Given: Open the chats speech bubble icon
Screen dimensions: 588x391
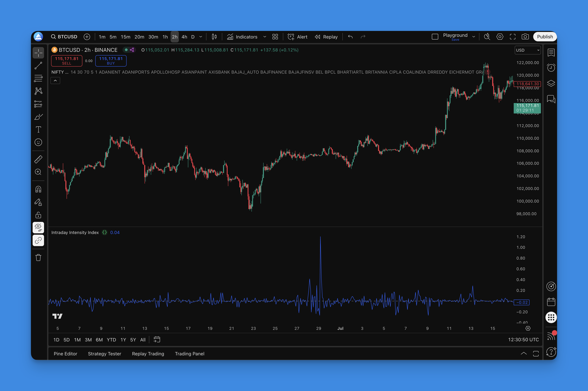Looking at the screenshot, I should [x=551, y=99].
